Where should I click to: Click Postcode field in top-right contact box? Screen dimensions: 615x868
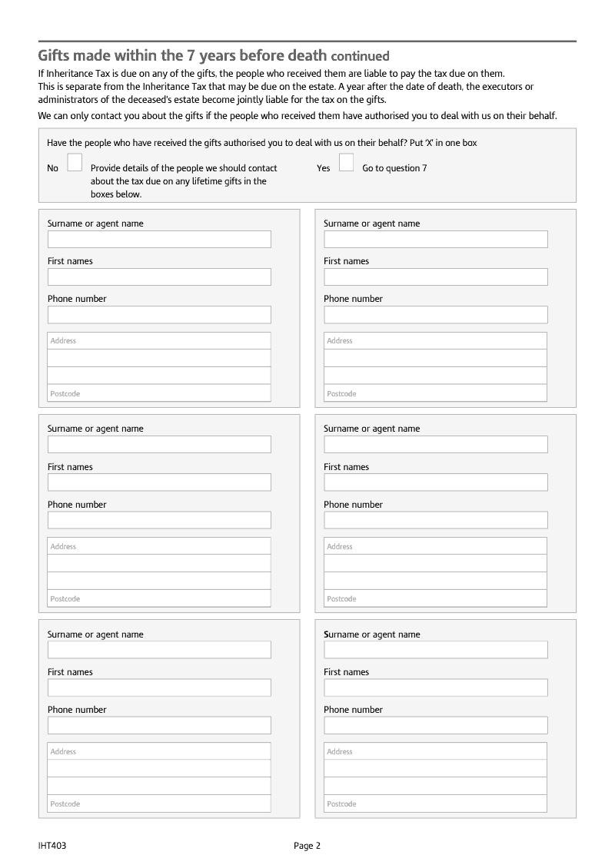[x=435, y=393]
